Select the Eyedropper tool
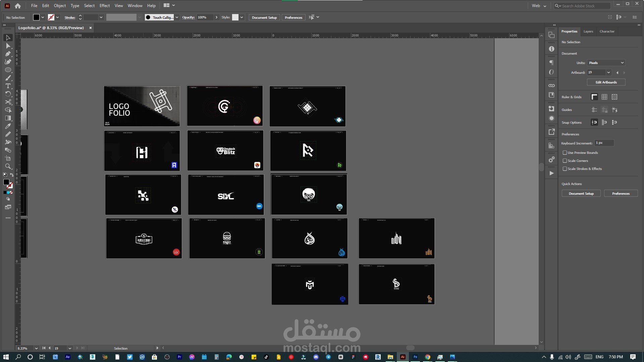 [8, 126]
